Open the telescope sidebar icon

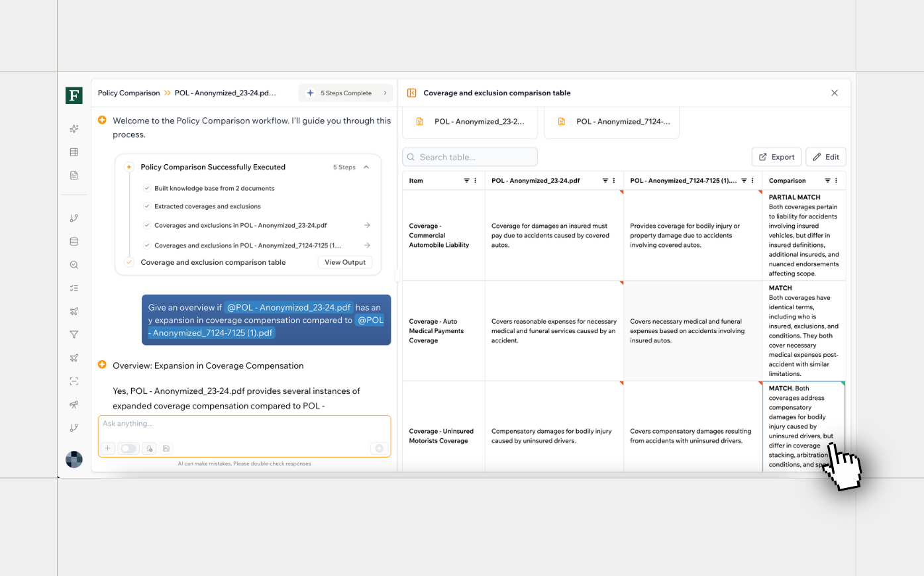point(74,405)
